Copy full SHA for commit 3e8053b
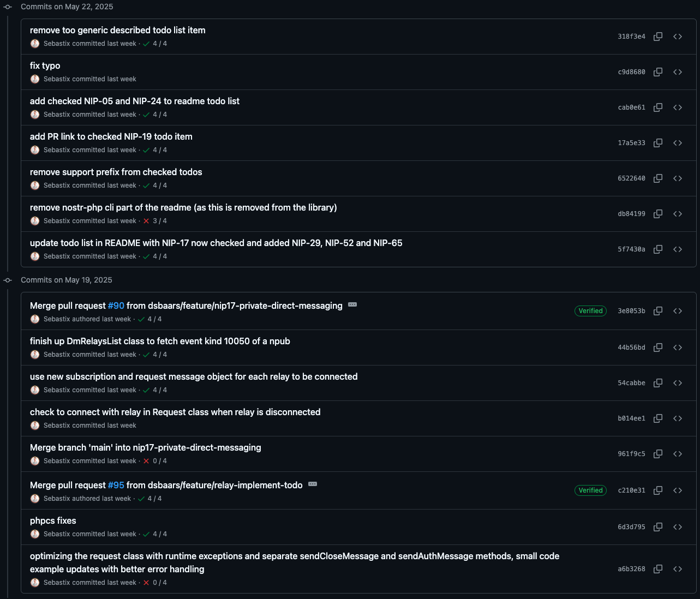700x599 pixels. click(x=658, y=311)
